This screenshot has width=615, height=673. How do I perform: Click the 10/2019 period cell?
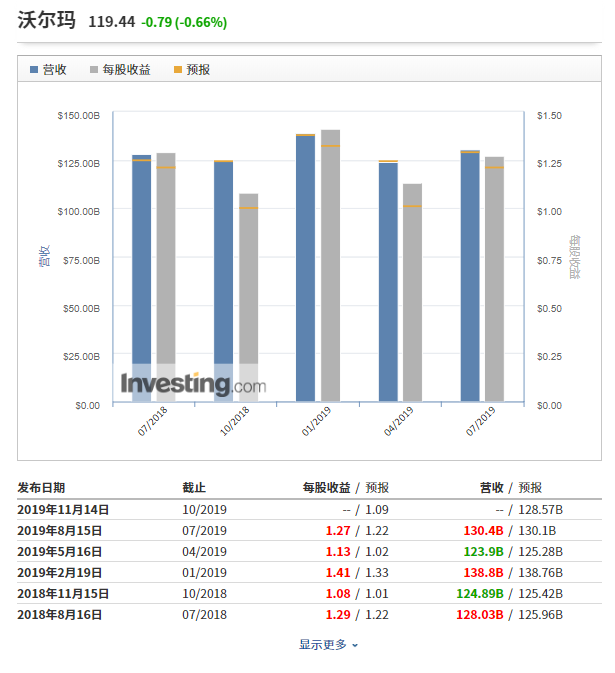[204, 509]
